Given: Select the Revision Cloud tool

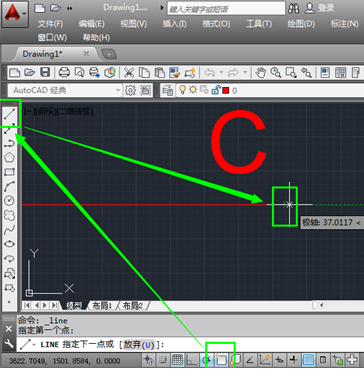Looking at the screenshot, I should click(9, 215).
